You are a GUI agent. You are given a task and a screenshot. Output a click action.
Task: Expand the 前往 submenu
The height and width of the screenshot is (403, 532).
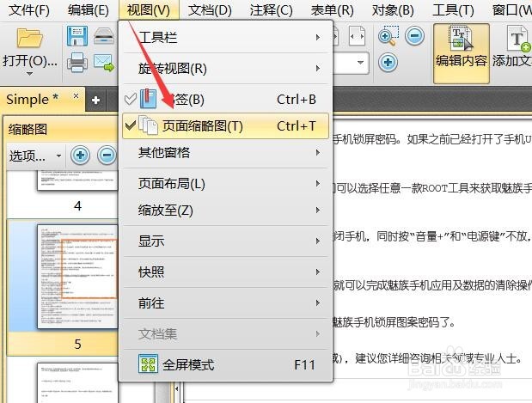(226, 303)
